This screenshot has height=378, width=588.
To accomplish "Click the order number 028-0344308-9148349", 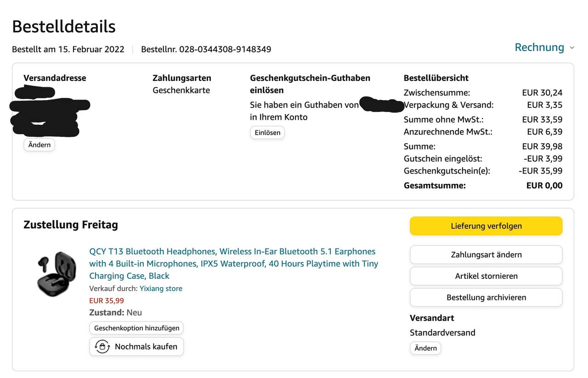I will pyautogui.click(x=225, y=49).
